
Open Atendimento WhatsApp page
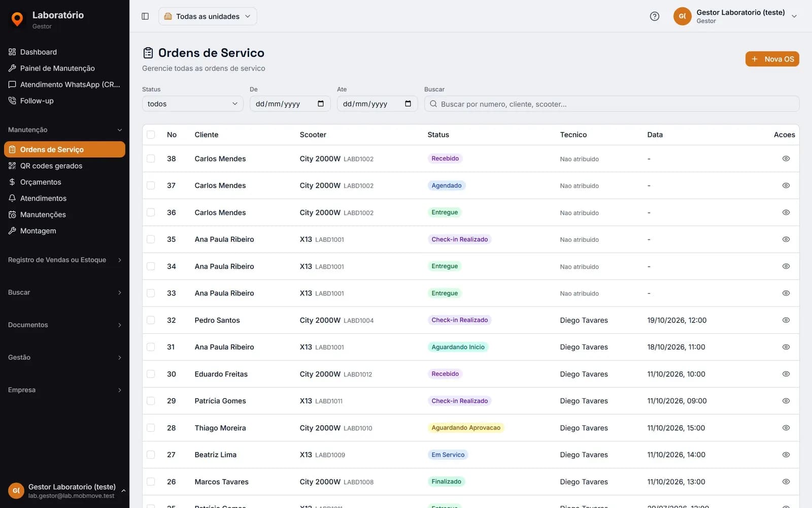[x=64, y=84]
